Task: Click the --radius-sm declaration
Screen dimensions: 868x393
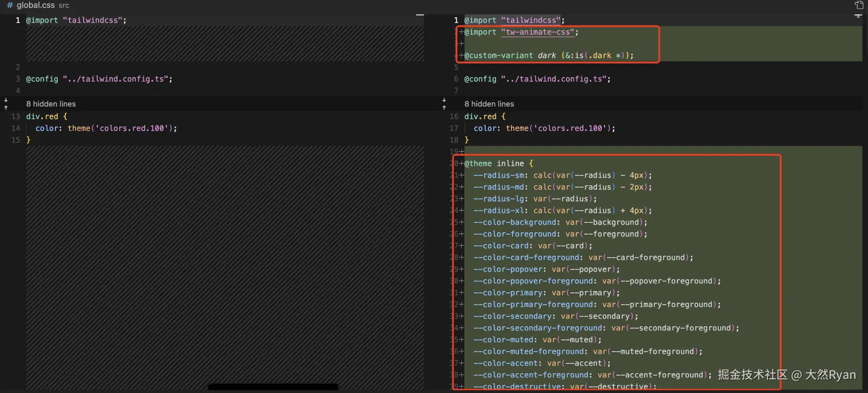Action: click(x=563, y=175)
